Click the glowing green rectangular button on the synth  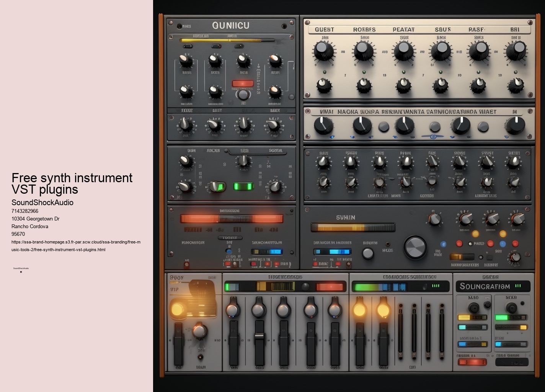point(244,186)
